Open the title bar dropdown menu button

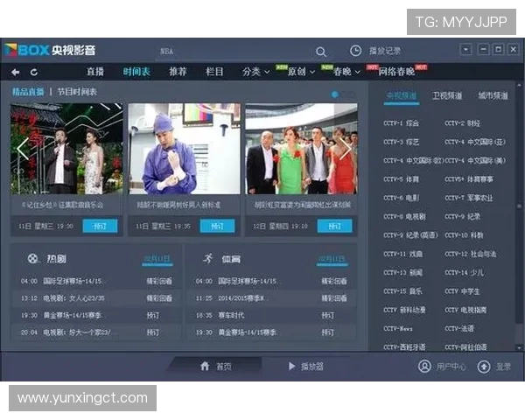pyautogui.click(x=465, y=50)
